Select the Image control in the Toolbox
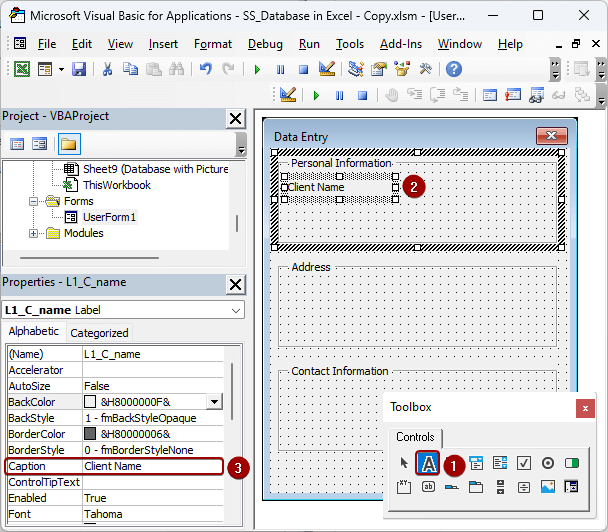The width and height of the screenshot is (608, 532). coord(548,487)
